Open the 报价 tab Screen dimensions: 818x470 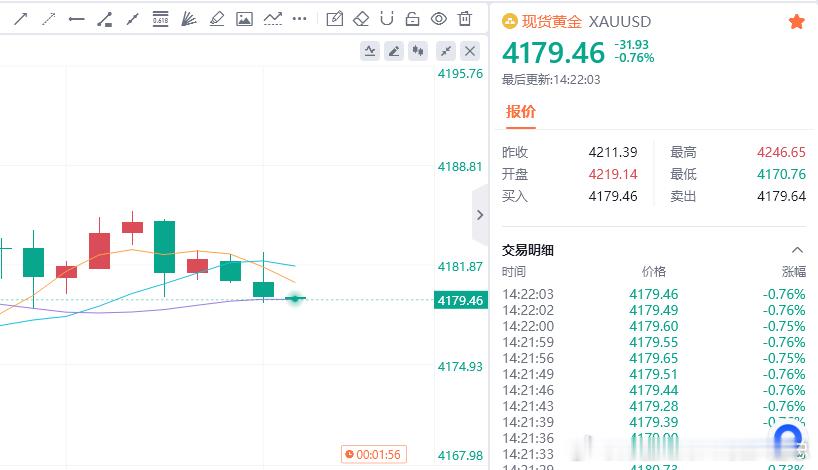(x=521, y=112)
